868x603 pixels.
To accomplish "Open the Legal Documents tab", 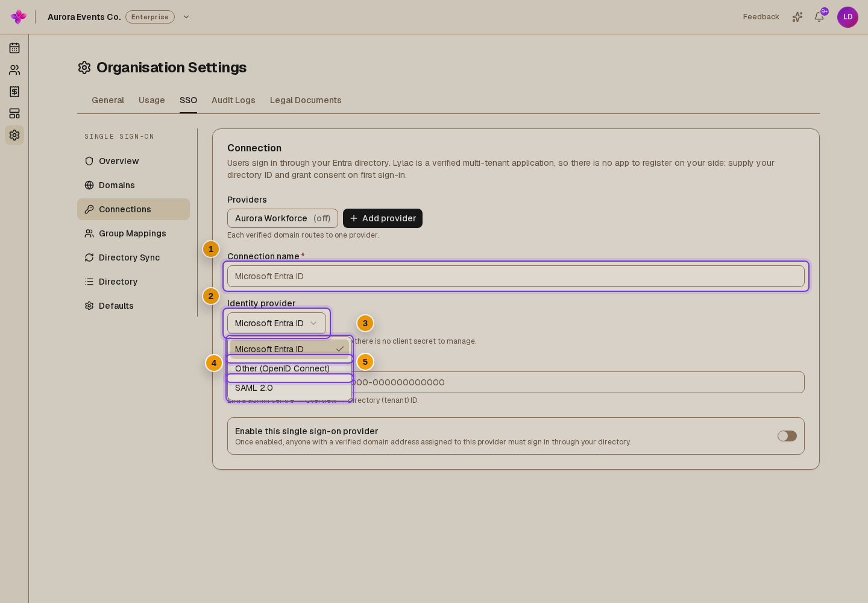I will (306, 100).
